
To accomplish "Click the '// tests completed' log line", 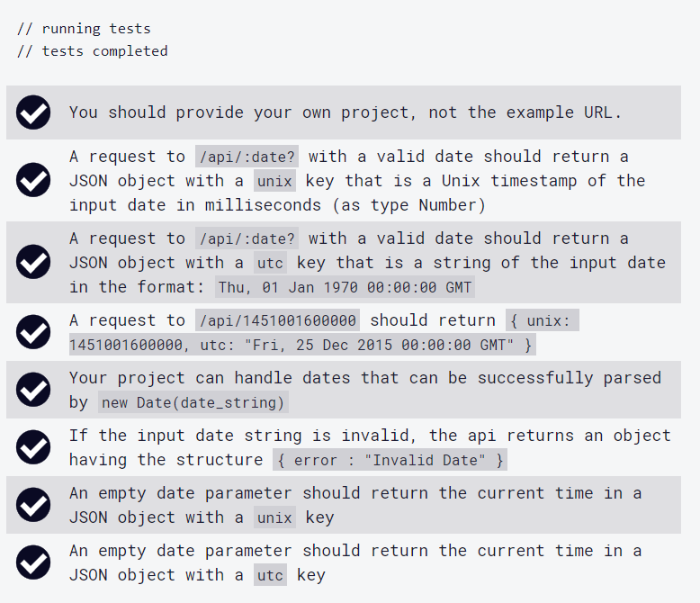I will (x=93, y=51).
